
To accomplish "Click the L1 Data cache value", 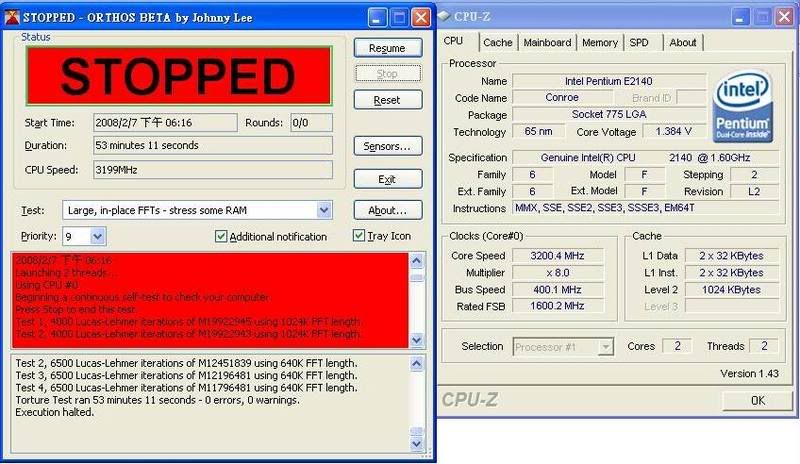I will (x=732, y=256).
